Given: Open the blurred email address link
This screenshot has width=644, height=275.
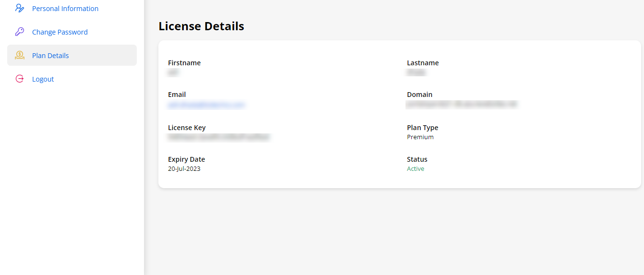Looking at the screenshot, I should [206, 105].
